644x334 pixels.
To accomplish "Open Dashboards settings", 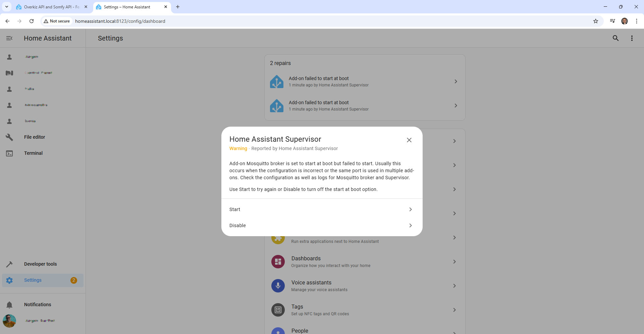I will (x=365, y=262).
